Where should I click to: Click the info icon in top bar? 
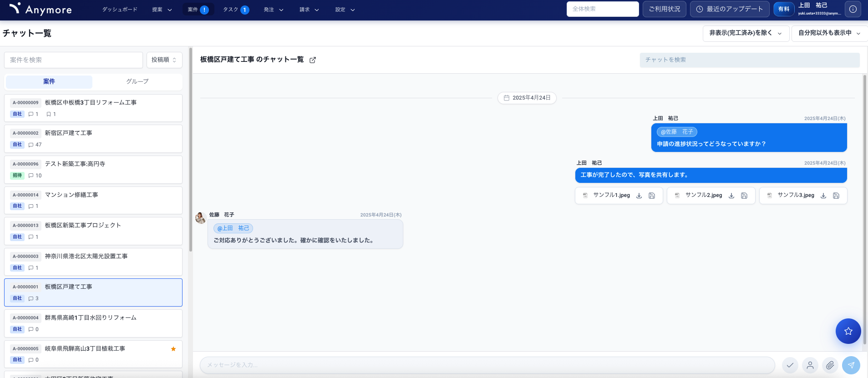coord(853,9)
